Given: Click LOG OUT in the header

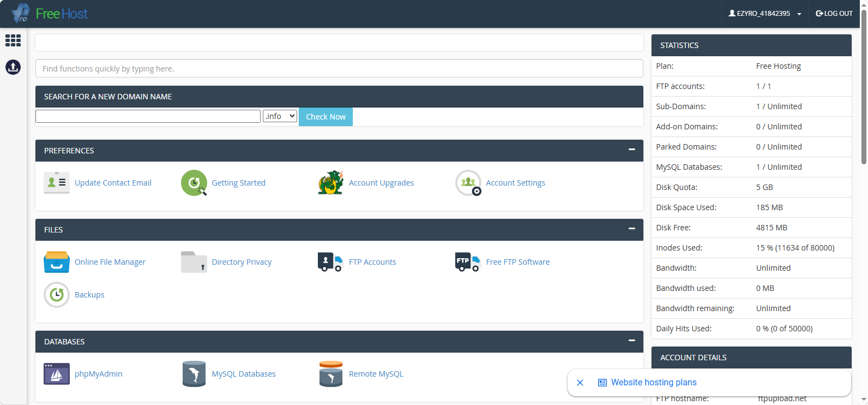Looking at the screenshot, I should (834, 14).
